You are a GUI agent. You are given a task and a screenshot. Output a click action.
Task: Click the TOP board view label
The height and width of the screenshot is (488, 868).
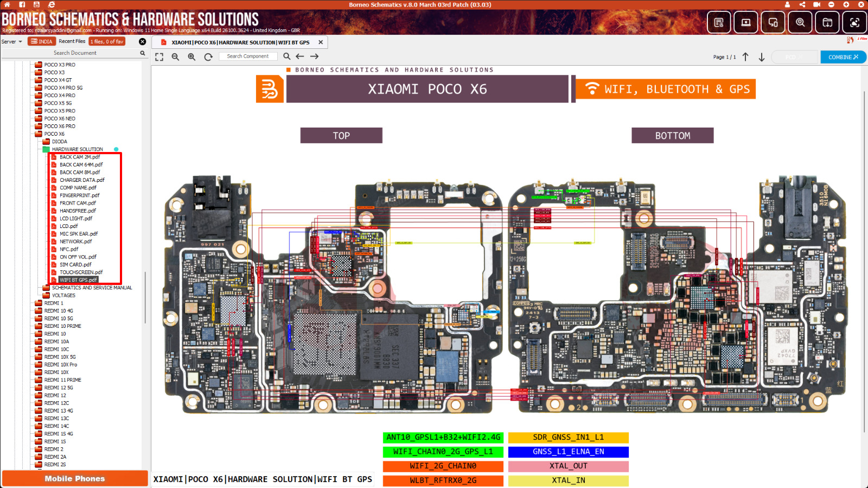(341, 136)
